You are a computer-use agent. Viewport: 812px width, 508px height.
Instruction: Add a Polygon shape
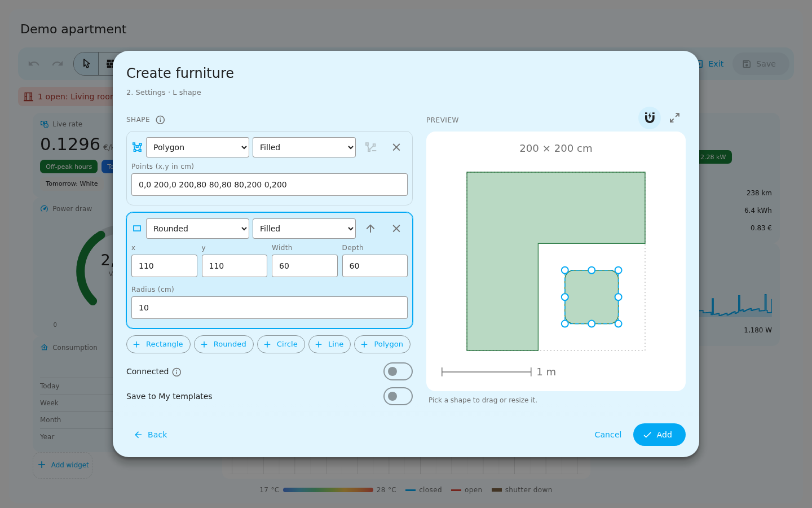(382, 344)
